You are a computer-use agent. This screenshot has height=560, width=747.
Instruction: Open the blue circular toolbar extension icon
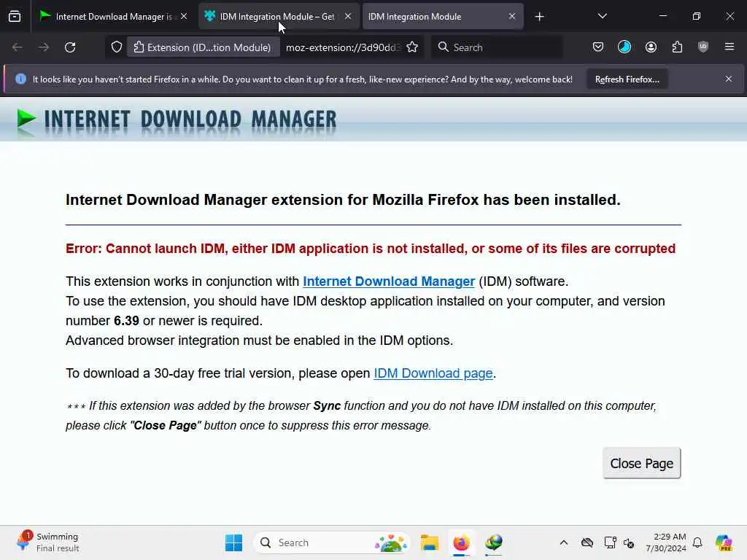624,47
